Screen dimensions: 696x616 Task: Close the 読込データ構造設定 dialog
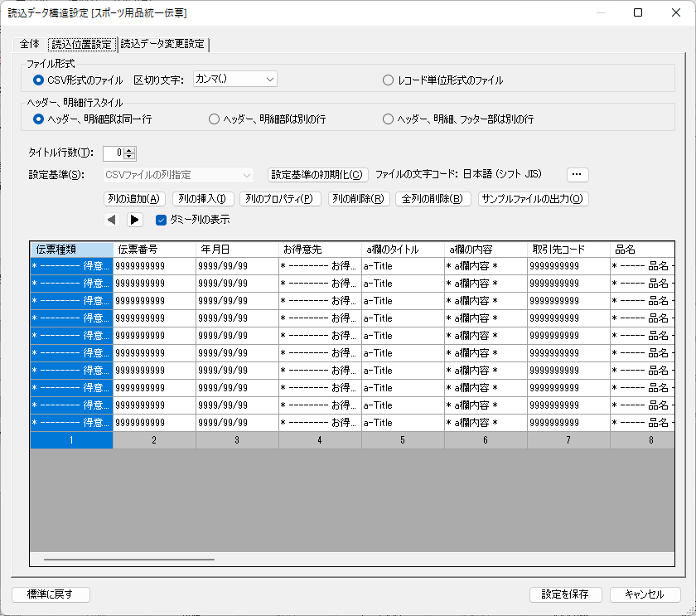click(x=676, y=12)
